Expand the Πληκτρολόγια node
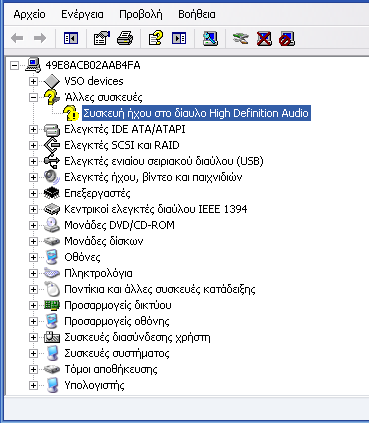The width and height of the screenshot is (369, 423). tap(33, 273)
